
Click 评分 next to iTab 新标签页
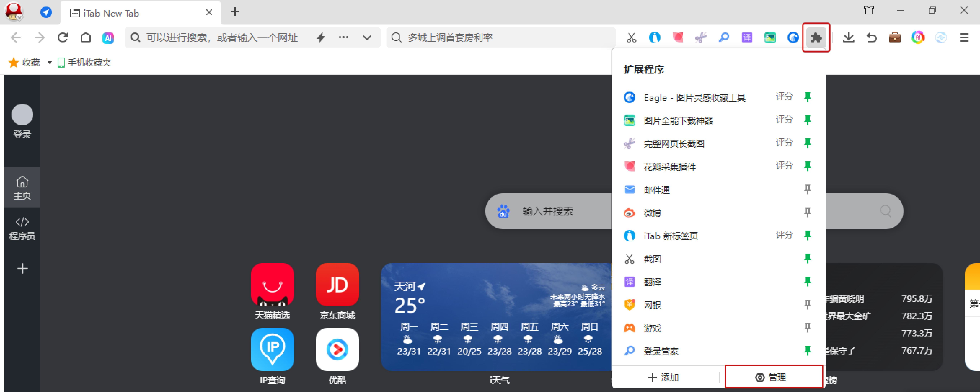click(x=784, y=235)
